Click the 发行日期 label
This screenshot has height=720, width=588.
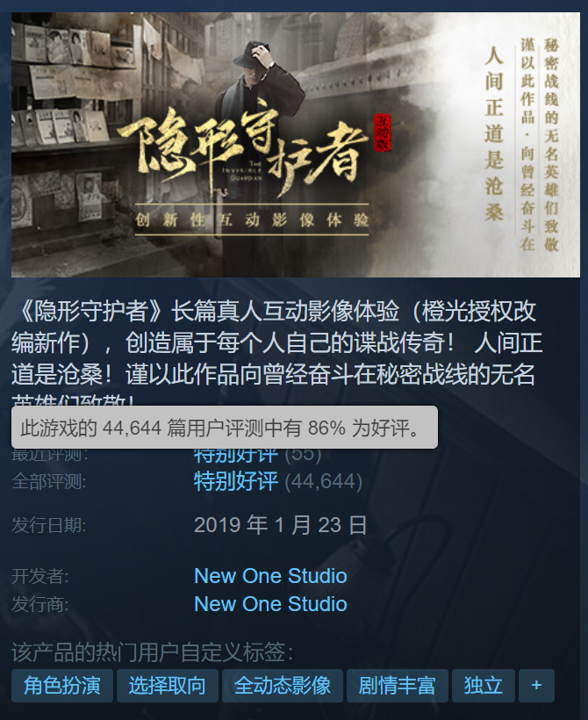48,525
